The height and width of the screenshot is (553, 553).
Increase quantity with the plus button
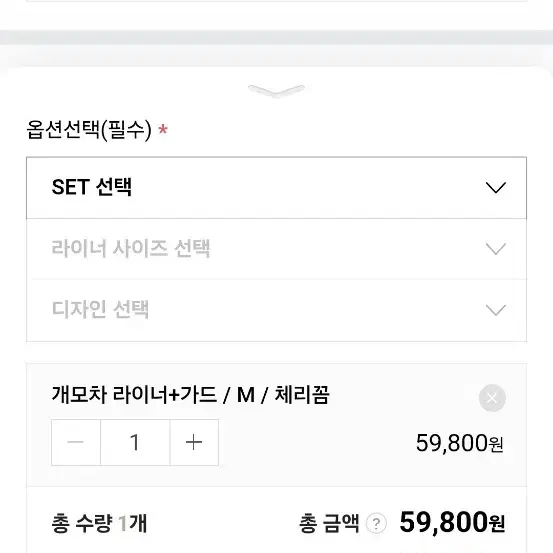(x=194, y=442)
